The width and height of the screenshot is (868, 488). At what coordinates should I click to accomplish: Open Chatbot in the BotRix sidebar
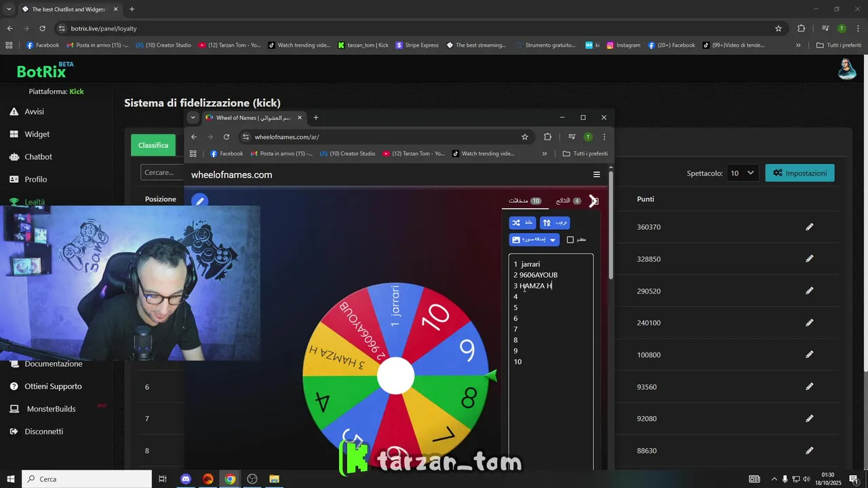(31, 157)
